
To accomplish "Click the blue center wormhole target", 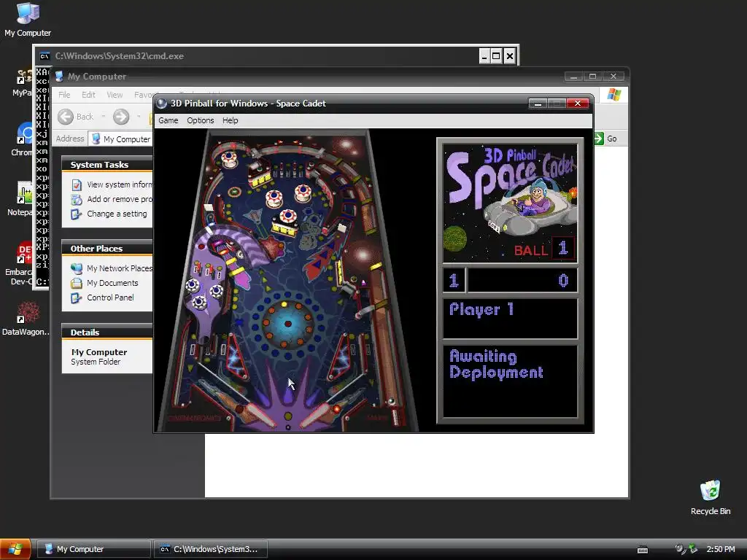I will pos(287,324).
